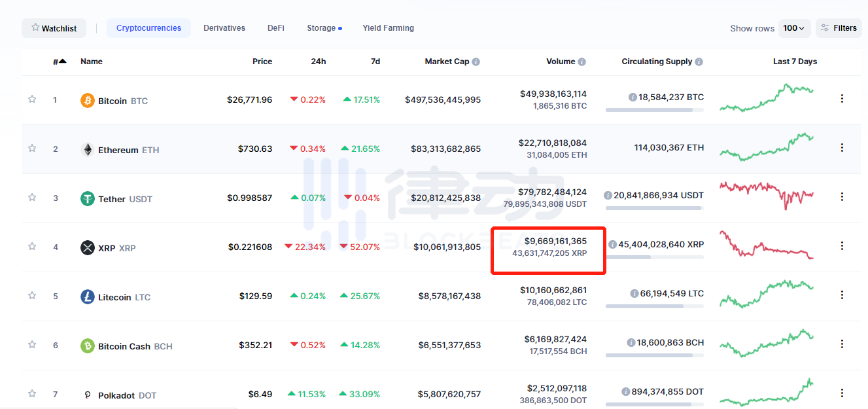Click info icon next to 18,600,863 BCH supply
This screenshot has height=409, width=868.
point(631,342)
